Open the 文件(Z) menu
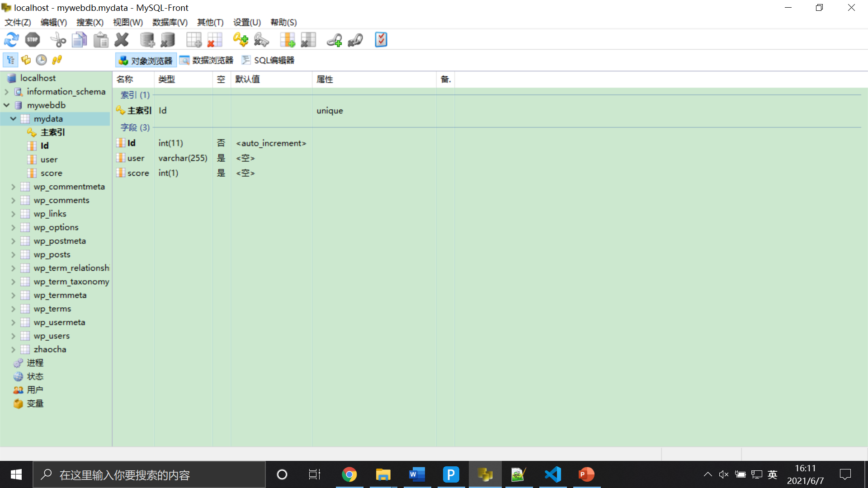 (18, 23)
